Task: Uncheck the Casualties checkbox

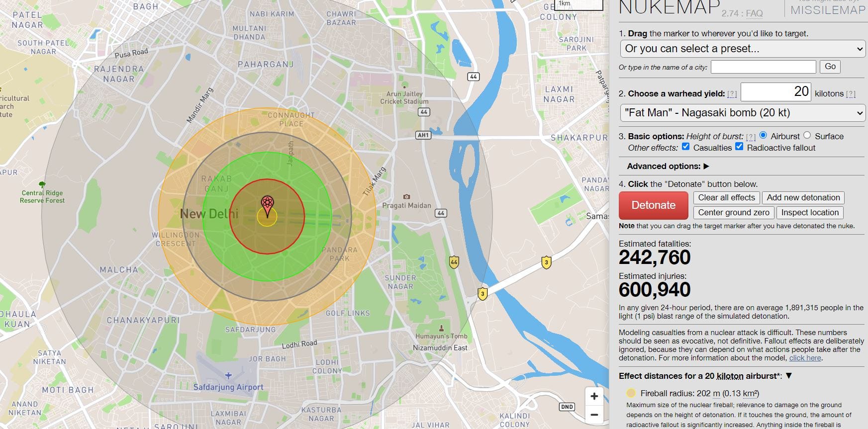Action: coord(685,147)
